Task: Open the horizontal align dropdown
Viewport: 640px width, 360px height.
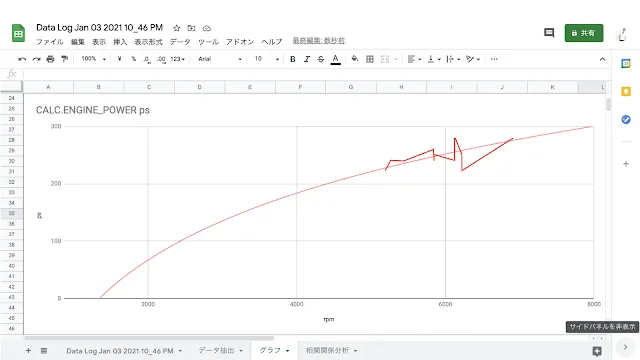Action: [414, 59]
